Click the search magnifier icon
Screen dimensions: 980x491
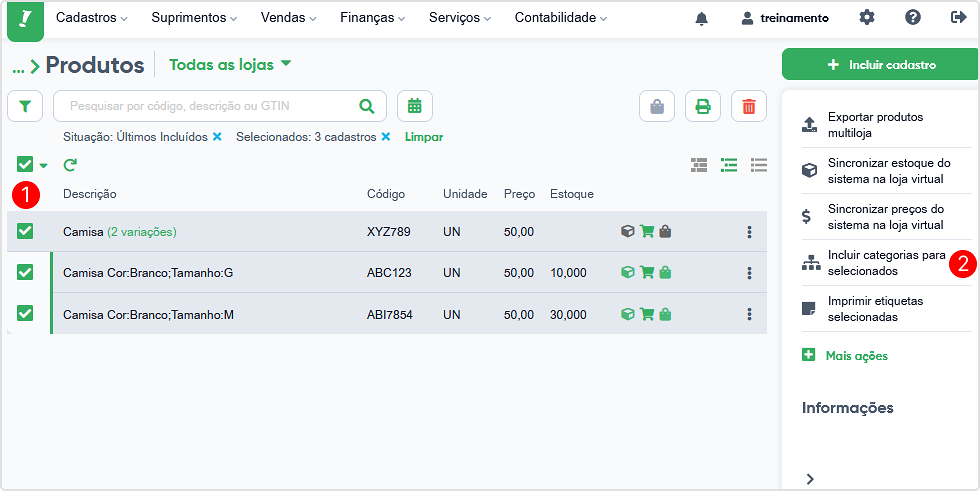[366, 106]
